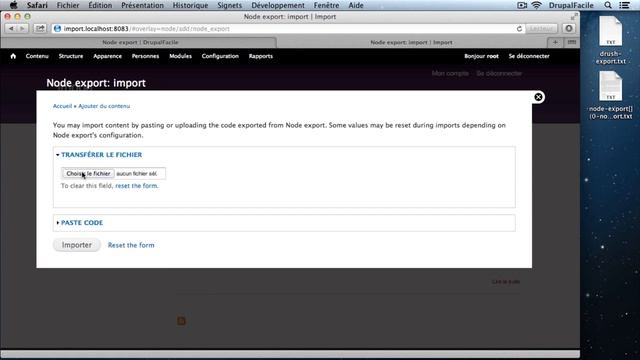Show all tabs overview icon
Image resolution: width=640 pixels, height=360 pixels.
[x=572, y=42]
